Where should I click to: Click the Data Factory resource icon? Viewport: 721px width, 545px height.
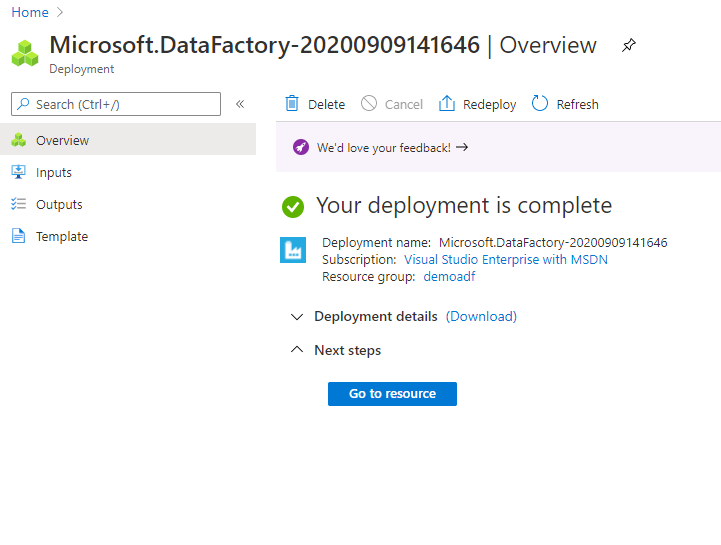pyautogui.click(x=293, y=250)
